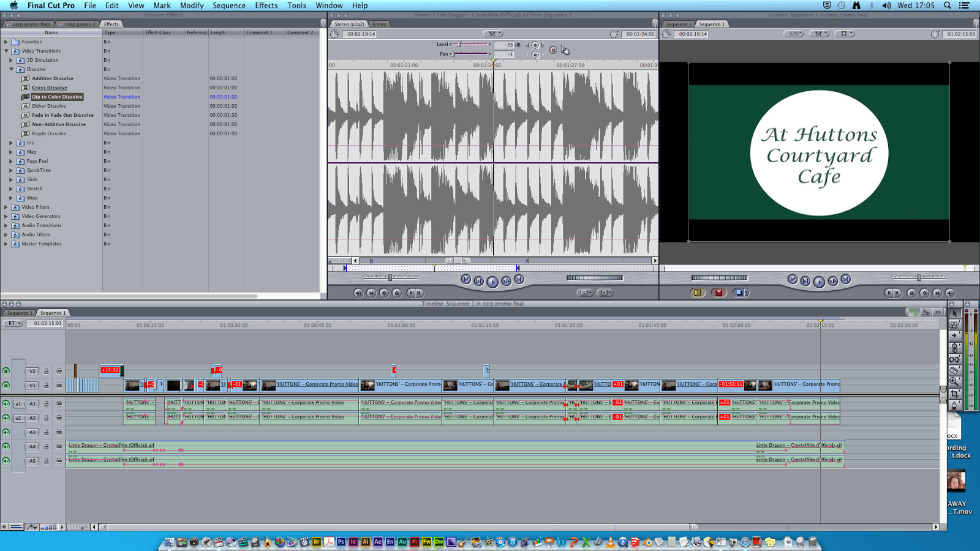Select the Edit Selection tool
The image size is (980, 551).
tap(954, 324)
